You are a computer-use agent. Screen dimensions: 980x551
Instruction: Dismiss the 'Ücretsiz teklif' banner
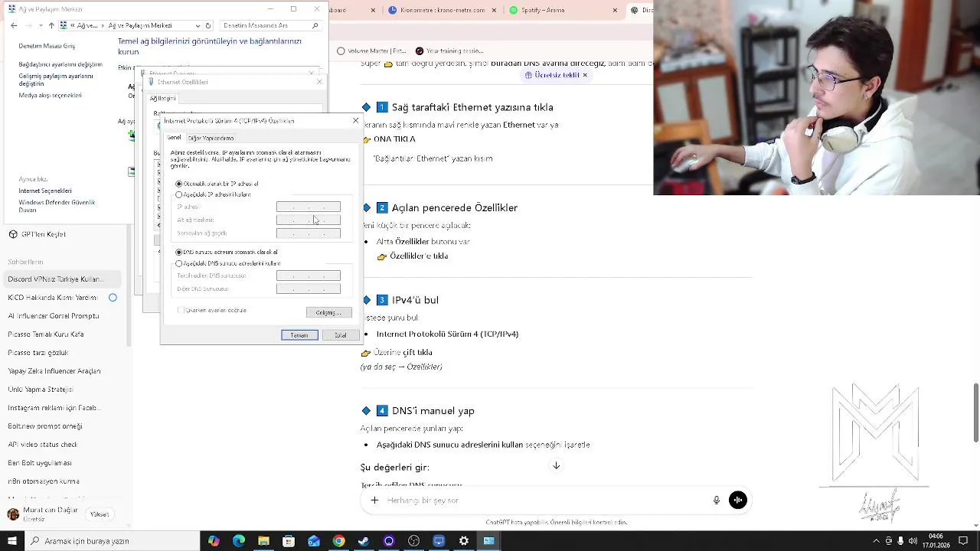585,75
